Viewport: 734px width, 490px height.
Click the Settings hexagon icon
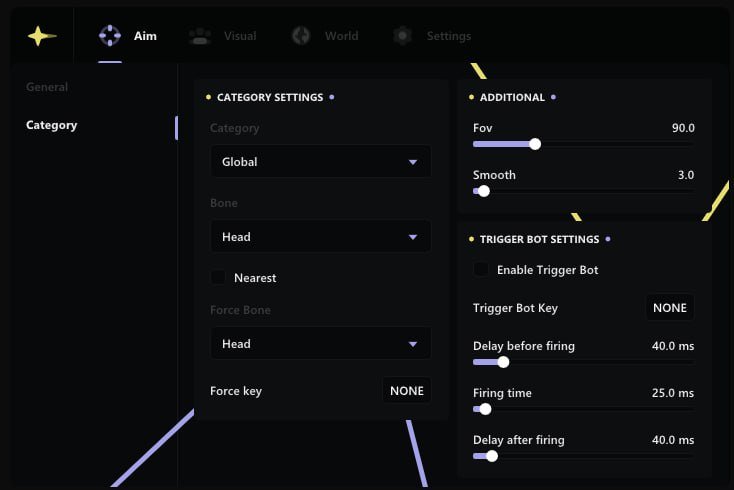pos(402,36)
